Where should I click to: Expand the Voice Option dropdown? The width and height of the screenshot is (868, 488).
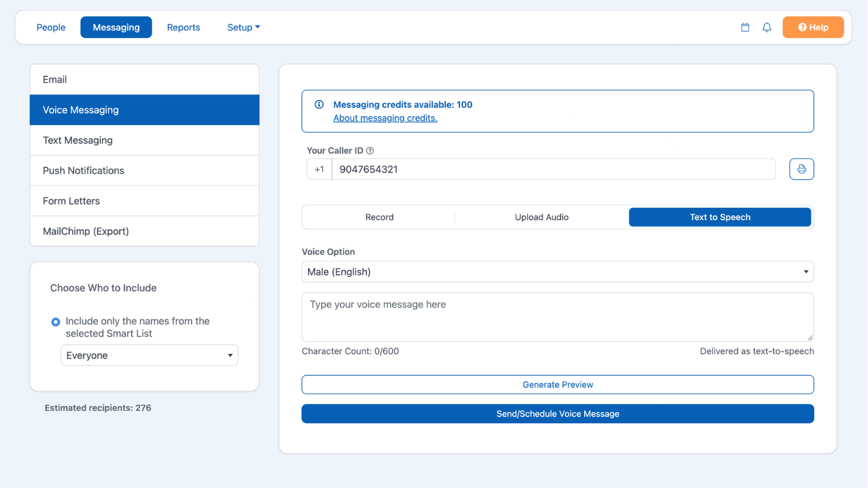558,272
